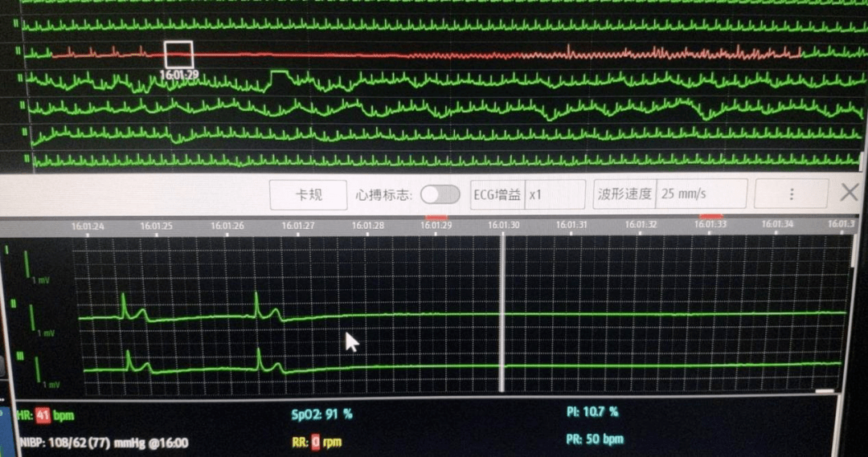Image resolution: width=868 pixels, height=457 pixels.
Task: Click the 16:01:26 time label on ruler
Action: click(x=227, y=226)
